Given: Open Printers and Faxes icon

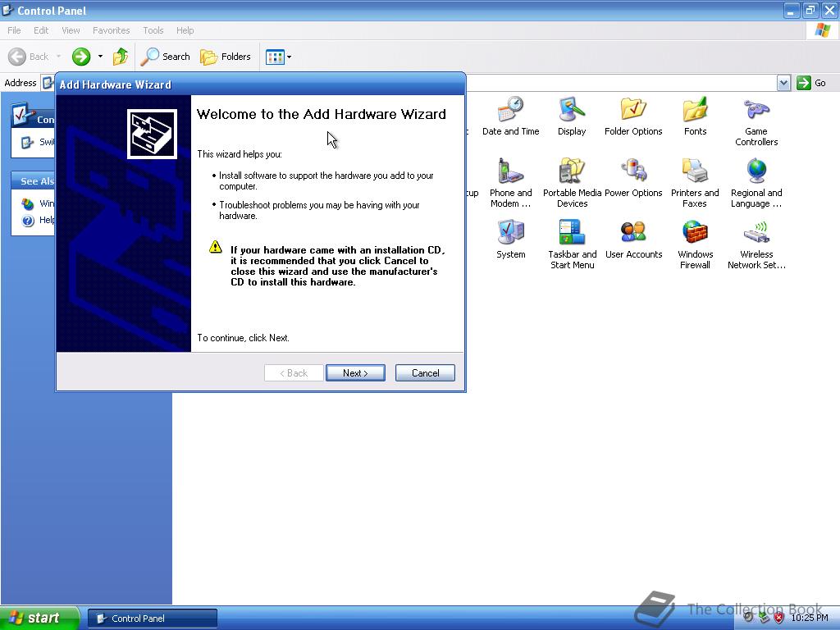Looking at the screenshot, I should coord(695,183).
